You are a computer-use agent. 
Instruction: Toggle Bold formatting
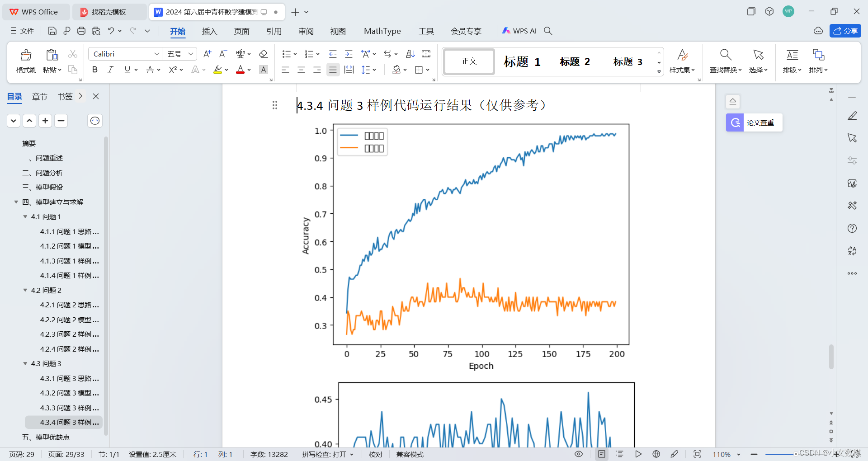pos(94,70)
